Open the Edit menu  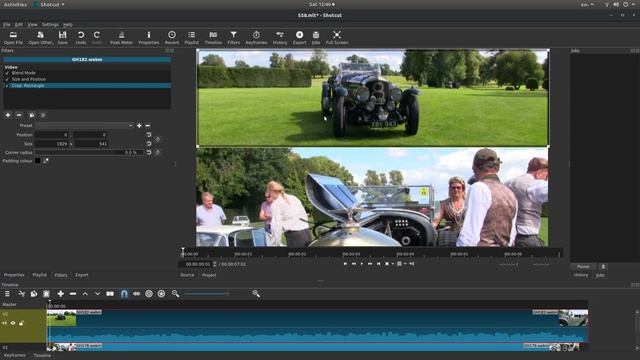tap(19, 24)
